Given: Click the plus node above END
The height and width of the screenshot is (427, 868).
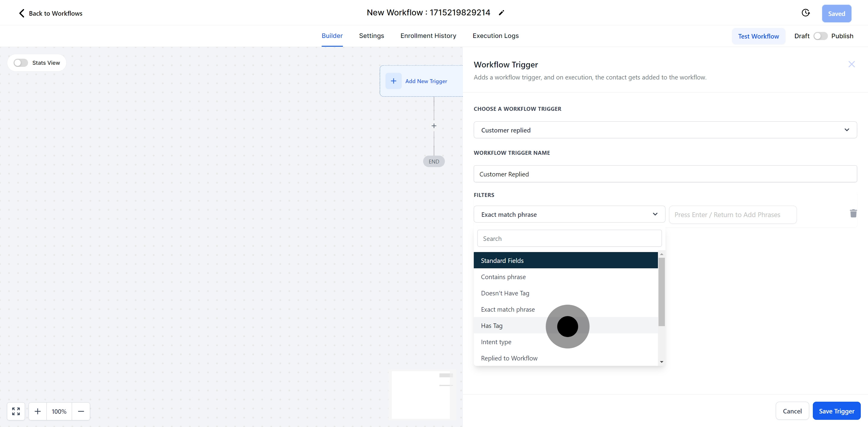Looking at the screenshot, I should [434, 126].
